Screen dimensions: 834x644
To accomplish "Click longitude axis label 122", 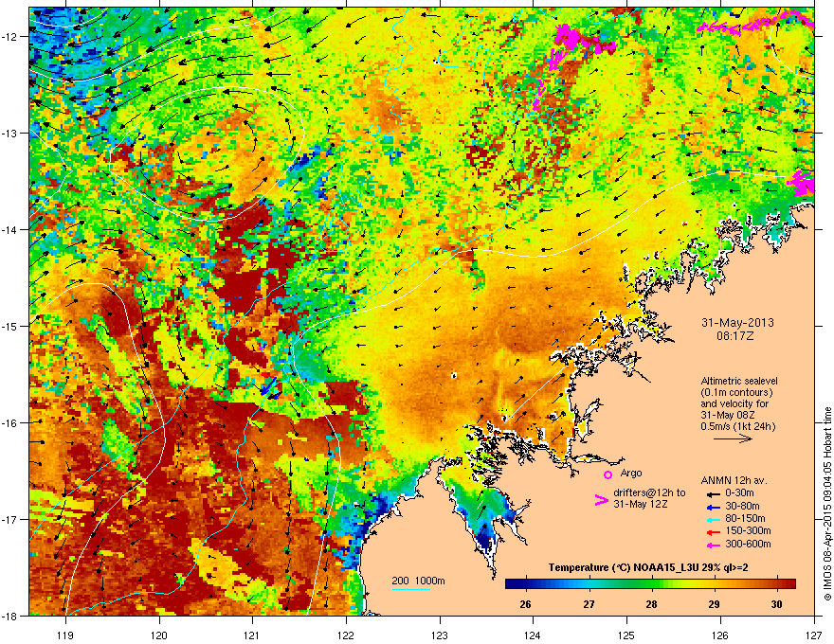I will coord(346,635).
